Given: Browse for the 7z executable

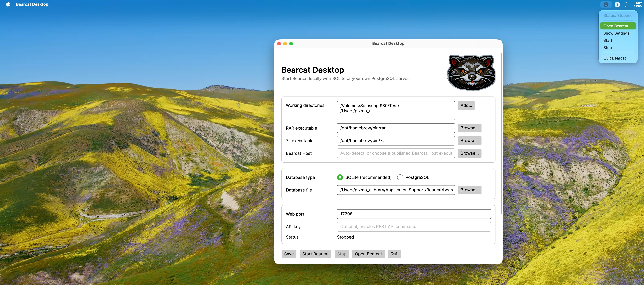Looking at the screenshot, I should (469, 141).
